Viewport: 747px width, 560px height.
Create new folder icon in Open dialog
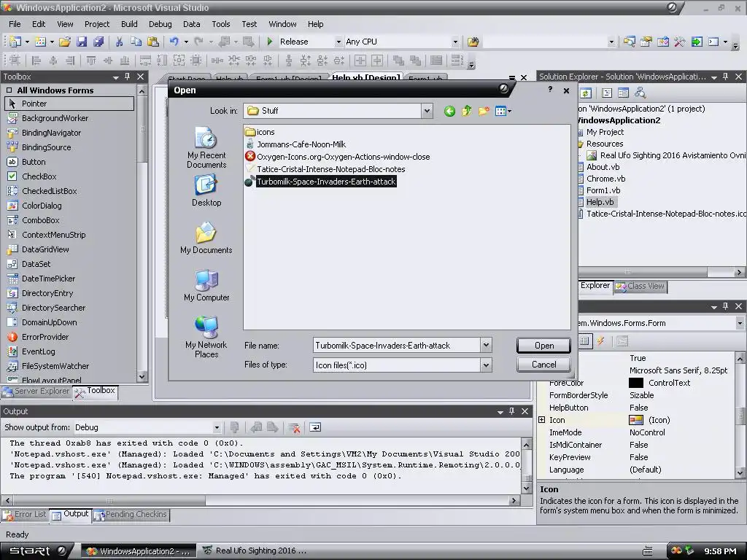484,111
